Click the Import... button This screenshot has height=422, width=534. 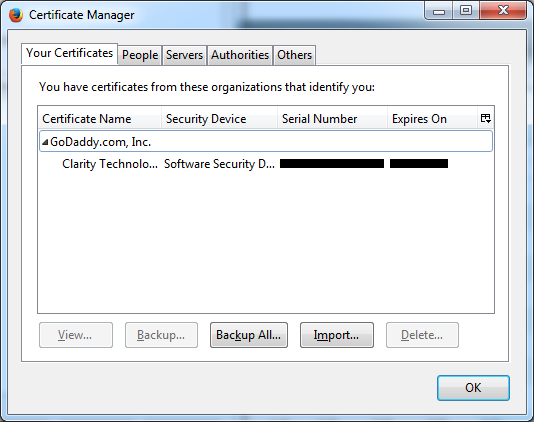click(x=336, y=335)
